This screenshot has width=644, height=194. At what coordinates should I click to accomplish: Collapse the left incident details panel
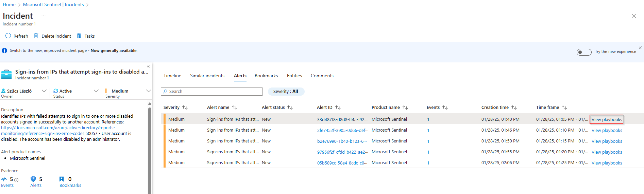click(x=148, y=66)
